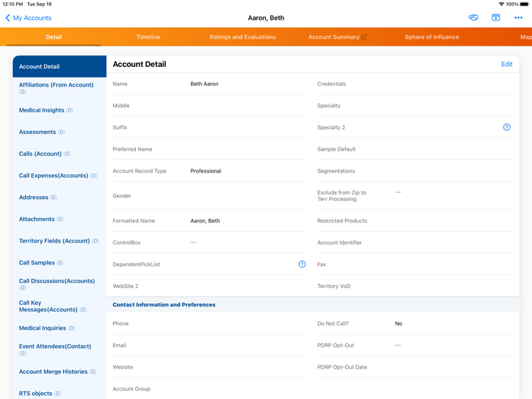Open Assessments section

point(59,132)
